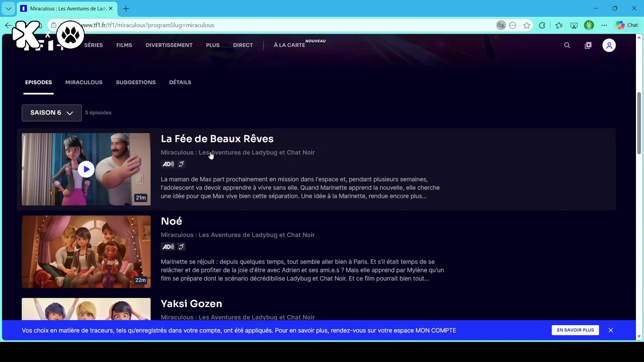Open browser settings and more menu
The image size is (644, 362).
point(604,25)
